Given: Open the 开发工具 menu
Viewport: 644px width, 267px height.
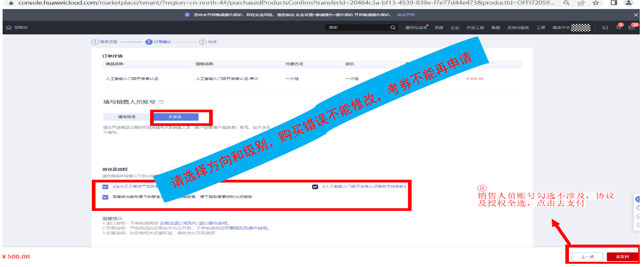Looking at the screenshot, I should (475, 28).
